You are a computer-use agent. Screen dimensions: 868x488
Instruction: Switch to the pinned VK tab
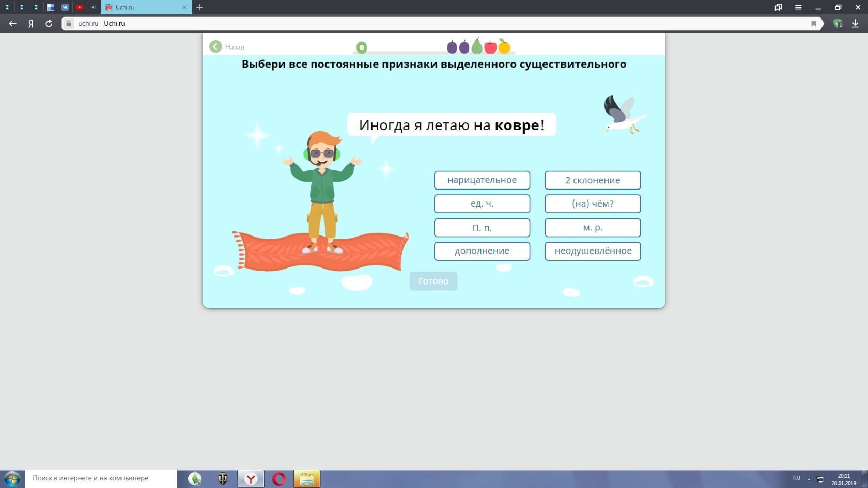point(65,7)
